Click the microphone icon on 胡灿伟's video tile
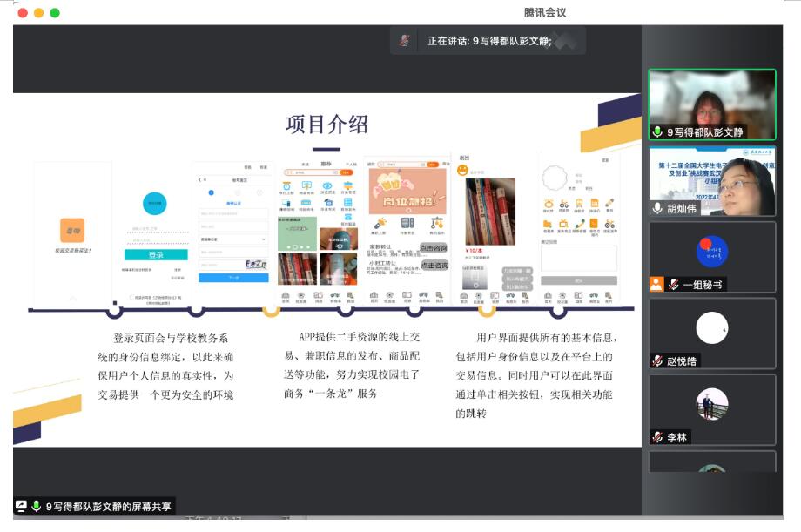The height and width of the screenshot is (532, 801). click(656, 209)
